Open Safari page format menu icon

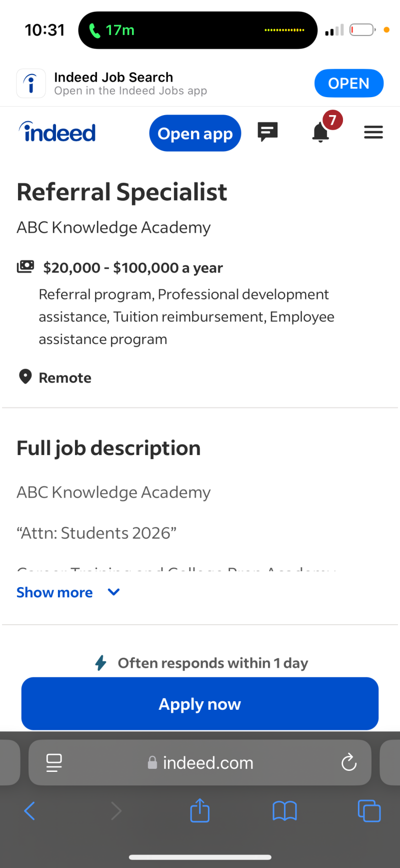(x=54, y=762)
